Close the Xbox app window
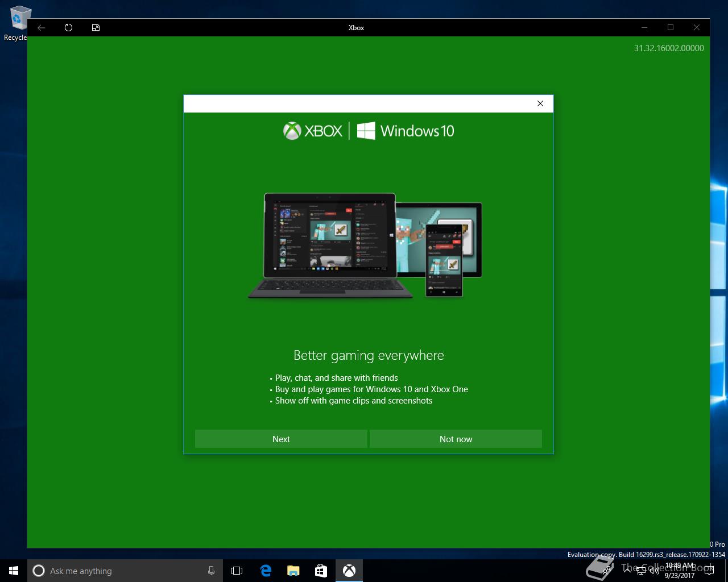The width and height of the screenshot is (728, 582). click(696, 27)
